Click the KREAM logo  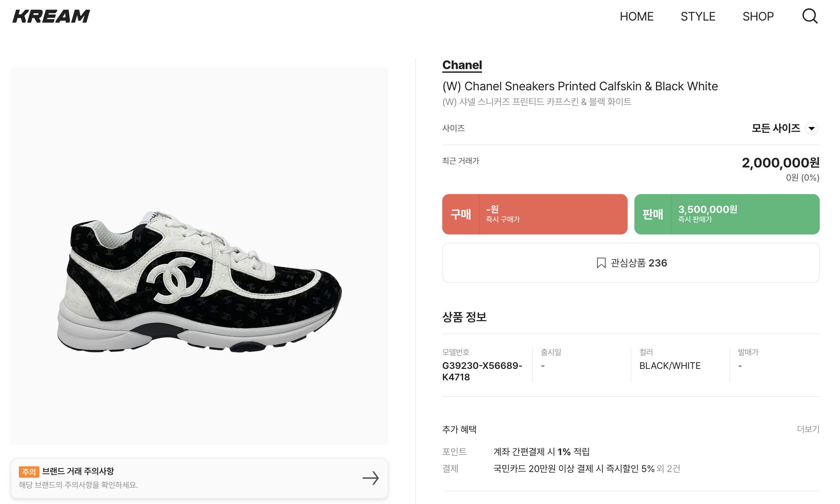coord(51,16)
